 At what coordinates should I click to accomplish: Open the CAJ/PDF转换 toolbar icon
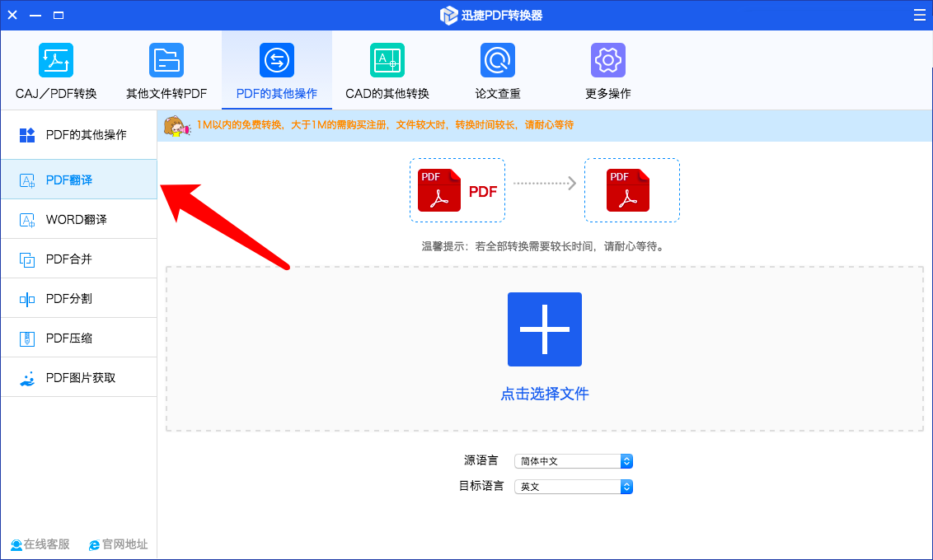pyautogui.click(x=56, y=60)
